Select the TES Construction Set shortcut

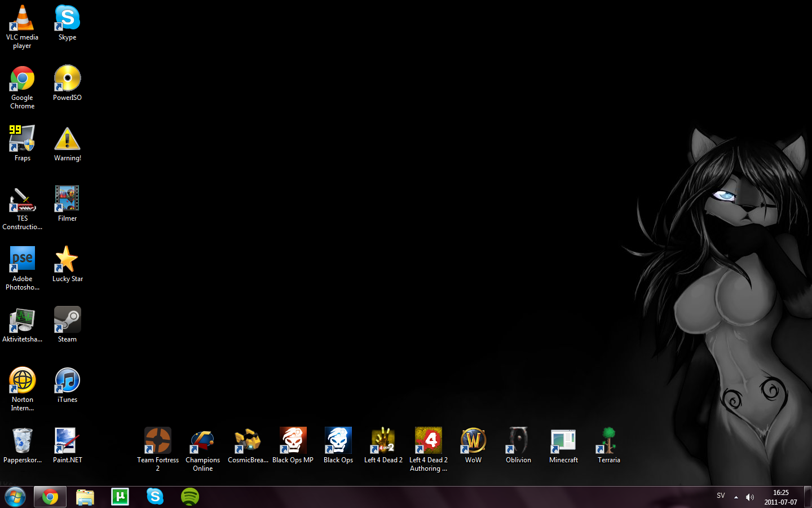(23, 208)
